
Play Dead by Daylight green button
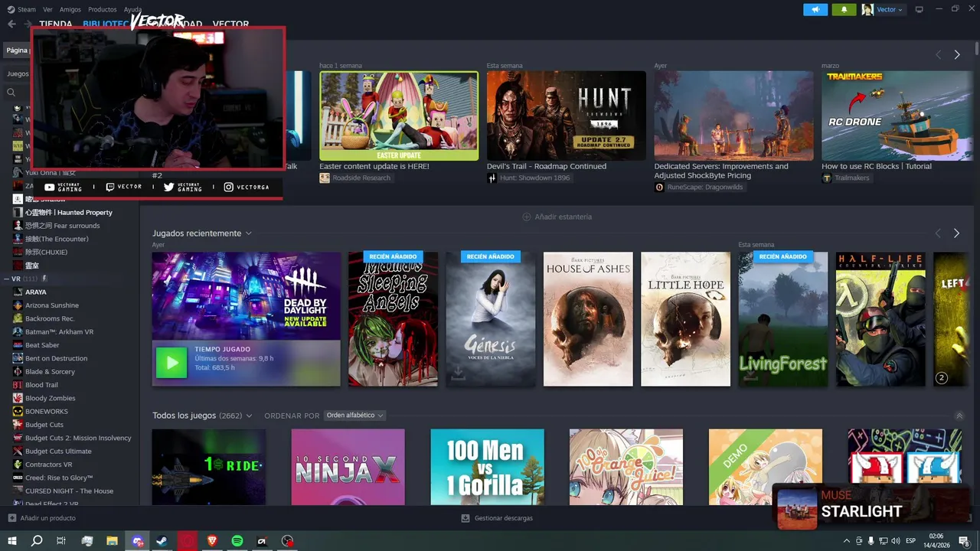tap(171, 363)
